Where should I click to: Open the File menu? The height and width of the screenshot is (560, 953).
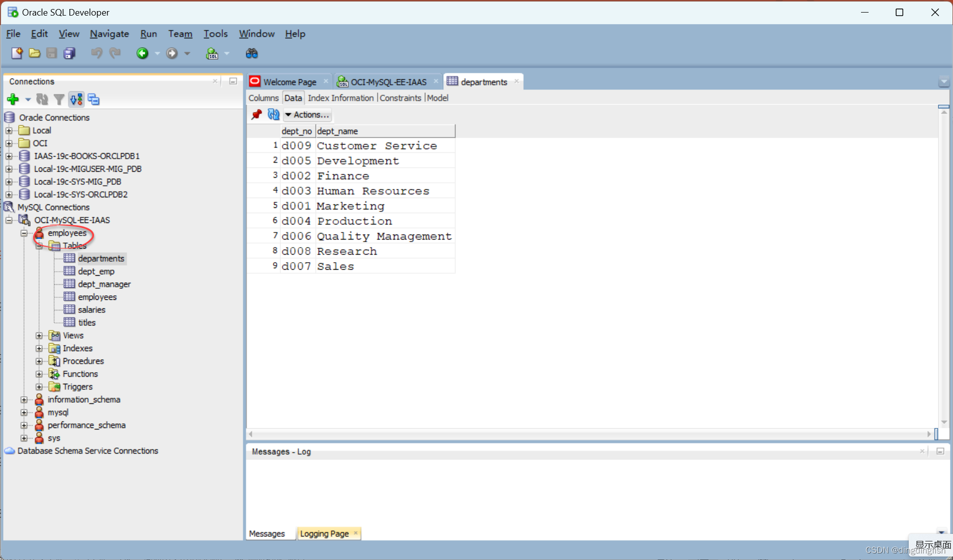pyautogui.click(x=13, y=34)
